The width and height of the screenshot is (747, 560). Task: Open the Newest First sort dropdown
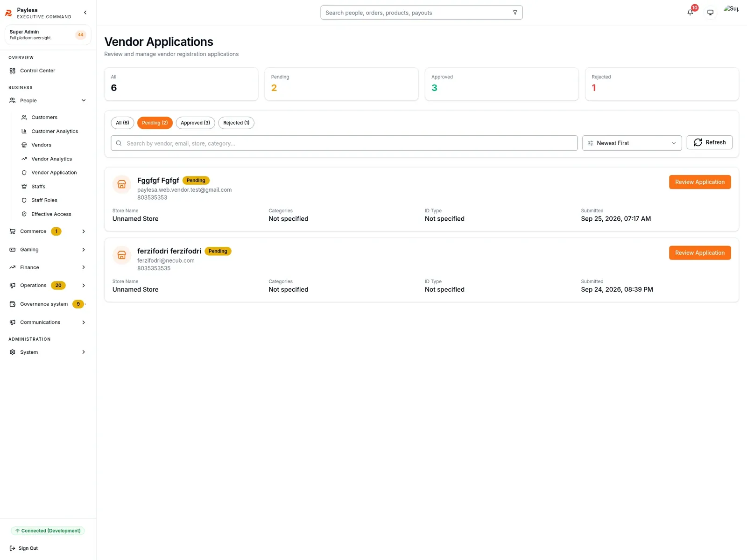tap(632, 143)
